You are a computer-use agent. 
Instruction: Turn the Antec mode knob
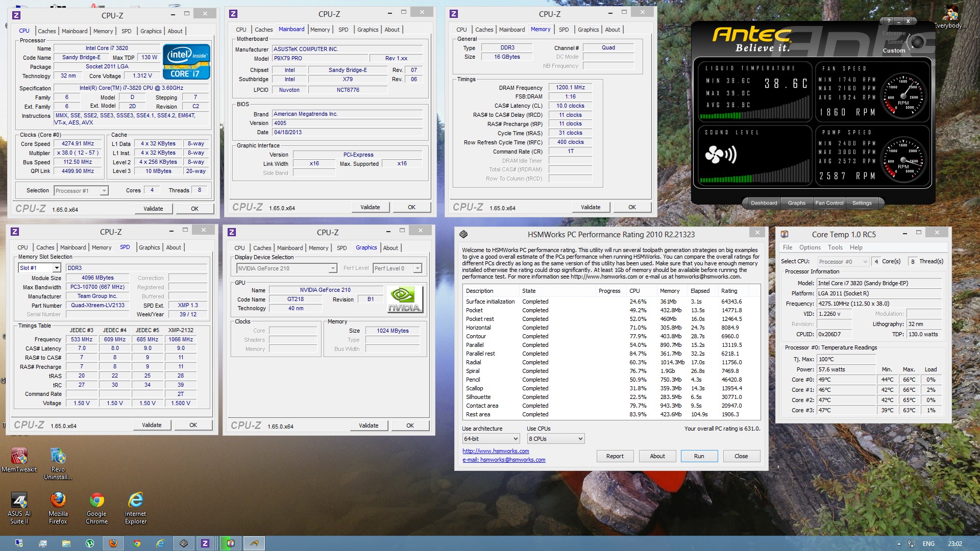[x=917, y=42]
